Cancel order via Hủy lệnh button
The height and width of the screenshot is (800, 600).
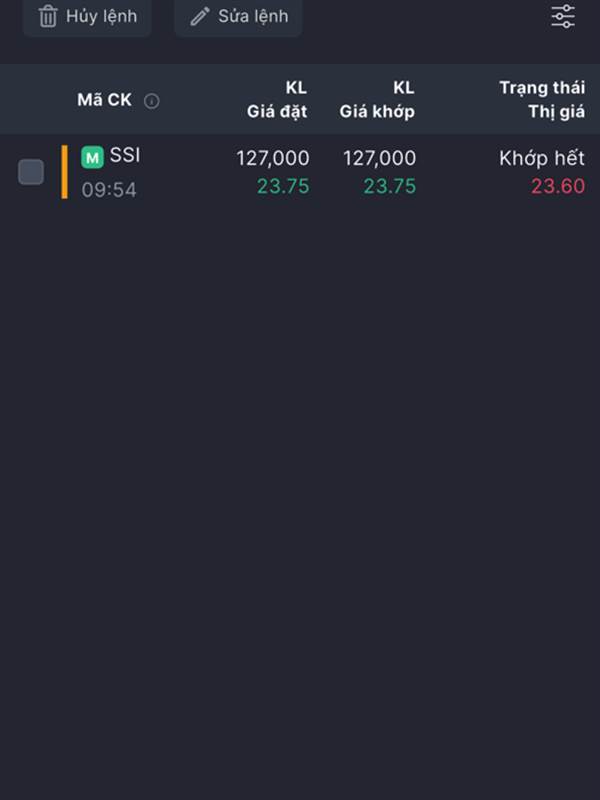(x=87, y=16)
